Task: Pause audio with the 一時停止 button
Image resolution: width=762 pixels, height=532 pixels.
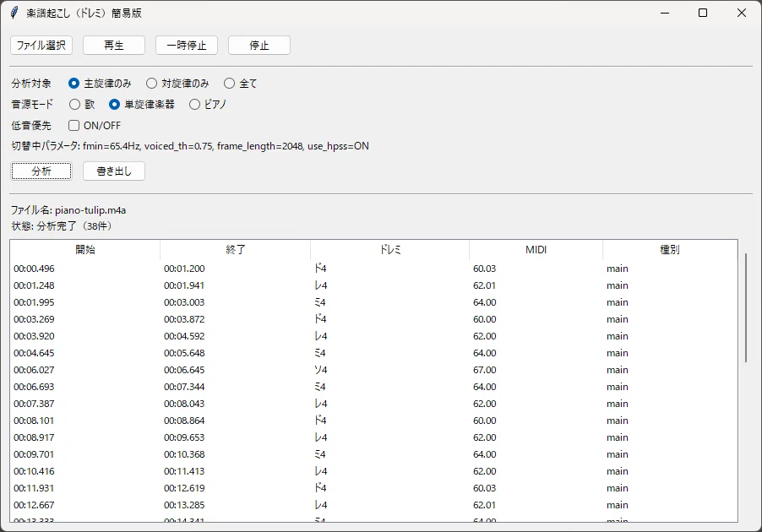Action: click(x=187, y=46)
